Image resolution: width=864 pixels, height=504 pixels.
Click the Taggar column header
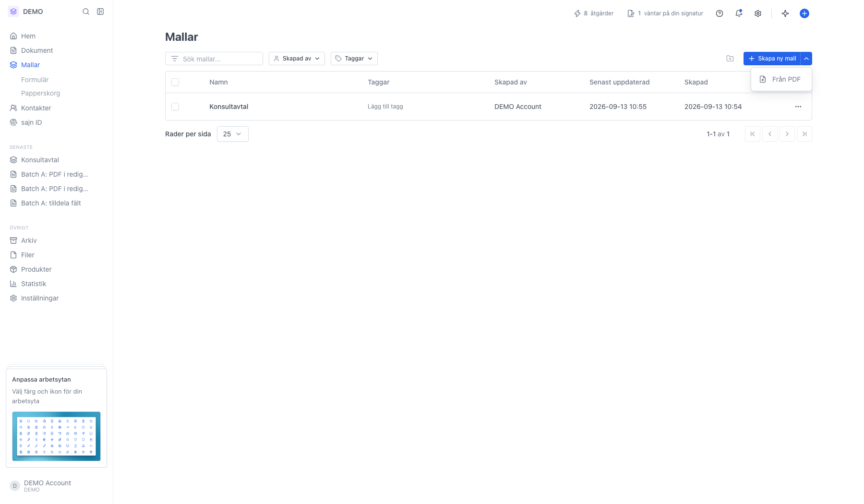[379, 82]
